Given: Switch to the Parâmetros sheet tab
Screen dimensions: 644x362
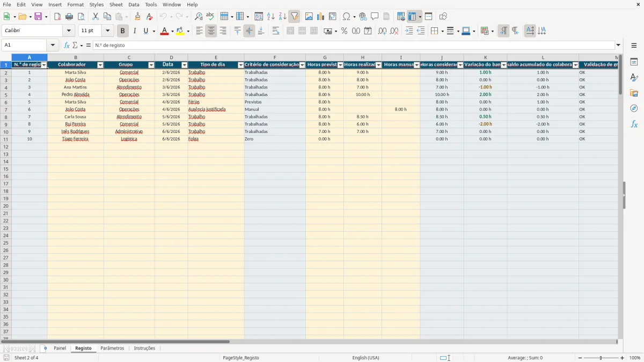Looking at the screenshot, I should click(112, 349).
